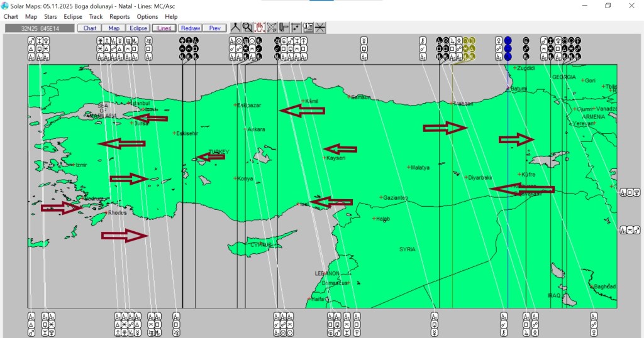Activate the magnifier zoom tool

click(247, 28)
